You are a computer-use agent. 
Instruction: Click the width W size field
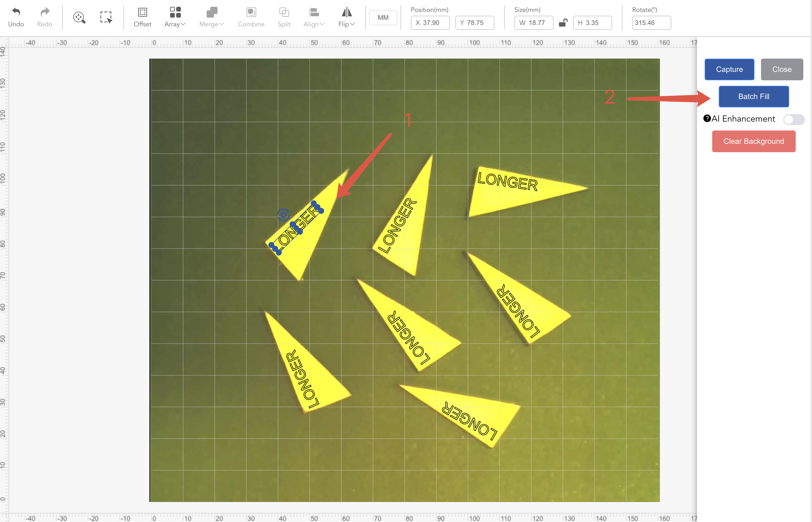click(533, 23)
